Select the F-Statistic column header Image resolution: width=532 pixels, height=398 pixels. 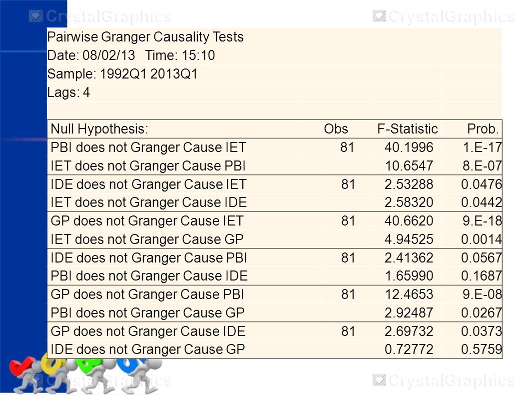coord(408,129)
